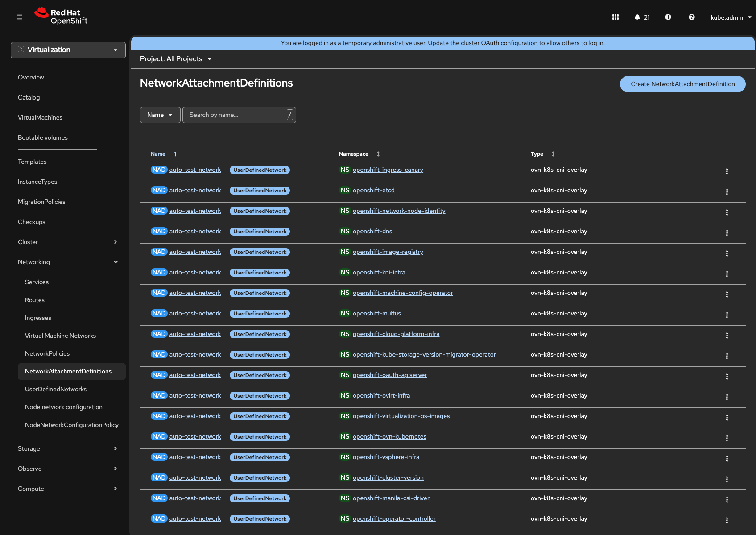Screen dimensions: 756x535
Task: Open the cluster OAuth configuration link
Action: pos(499,43)
